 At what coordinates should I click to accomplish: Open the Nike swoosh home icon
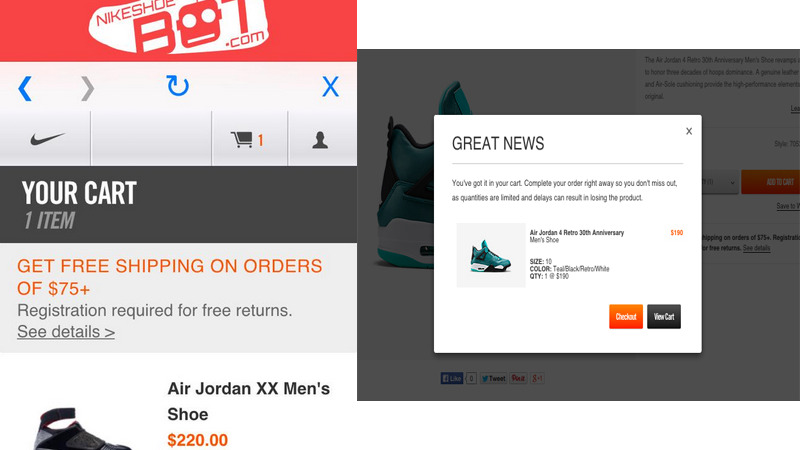tap(47, 139)
